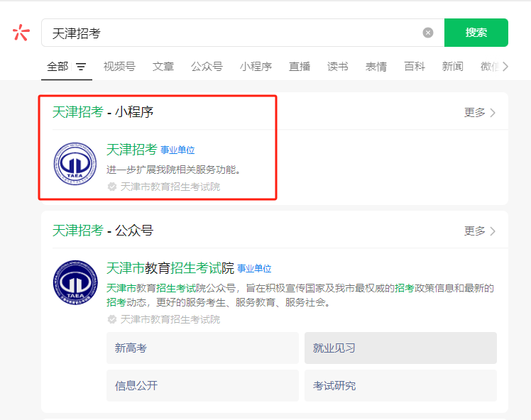Viewport: 531px width, 420px height.
Task: Click description 进一步扩展我院相关服务功能。
Action: pyautogui.click(x=173, y=170)
